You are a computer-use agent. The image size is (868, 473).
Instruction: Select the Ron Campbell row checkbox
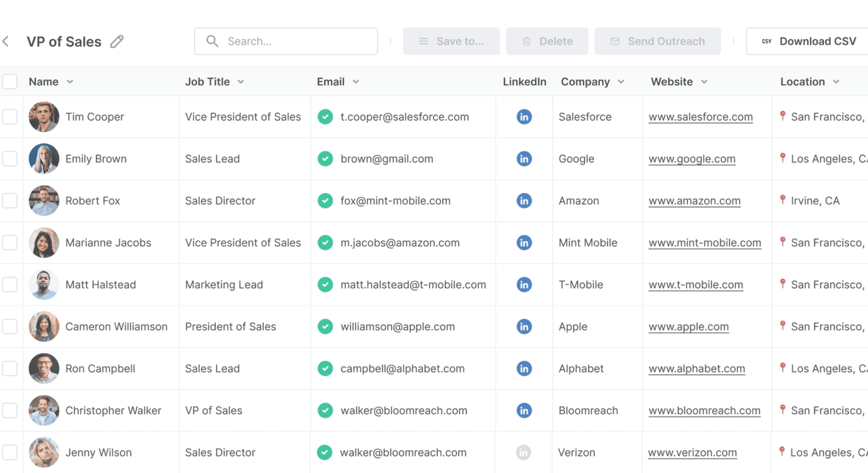click(9, 369)
